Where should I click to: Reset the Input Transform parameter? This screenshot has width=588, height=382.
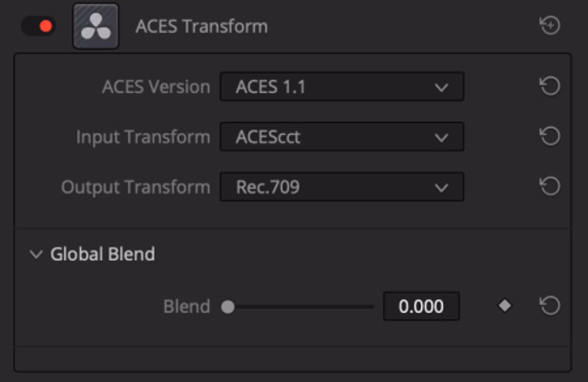(550, 136)
